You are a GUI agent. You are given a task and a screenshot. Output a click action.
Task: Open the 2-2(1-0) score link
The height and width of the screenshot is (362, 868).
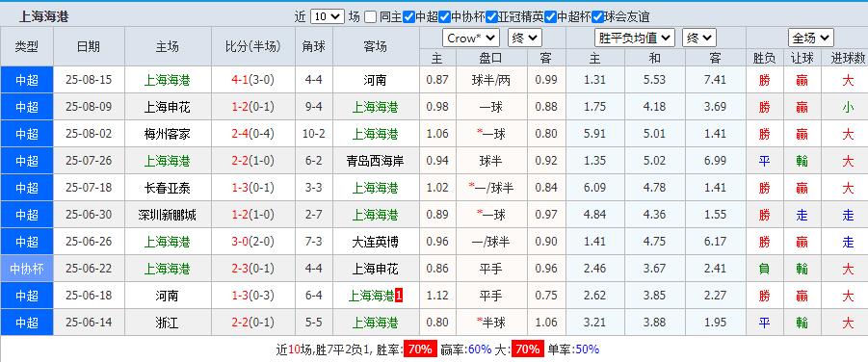click(253, 161)
